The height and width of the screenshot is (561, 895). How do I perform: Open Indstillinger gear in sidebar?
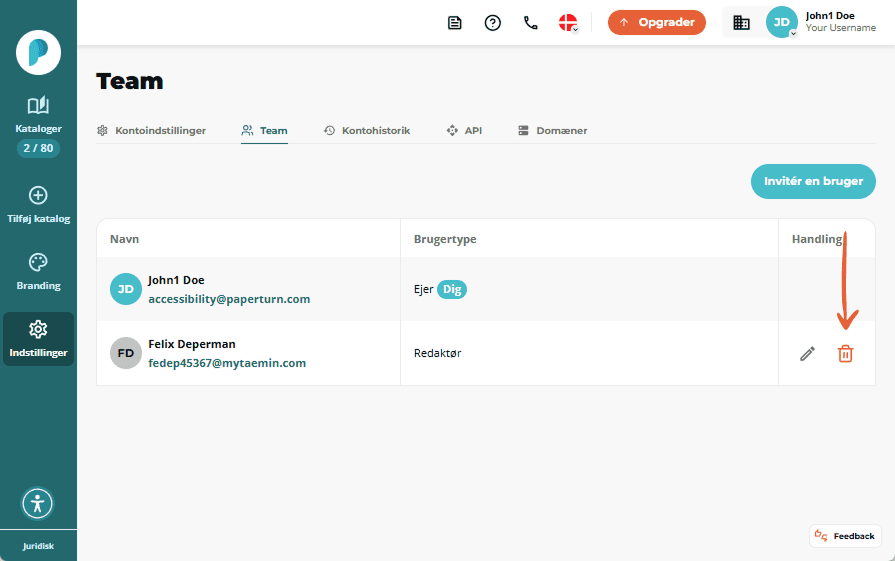tap(38, 338)
